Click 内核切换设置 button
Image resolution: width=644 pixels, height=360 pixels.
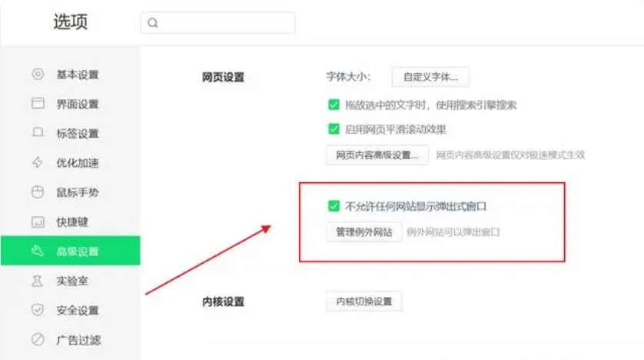[x=364, y=302]
